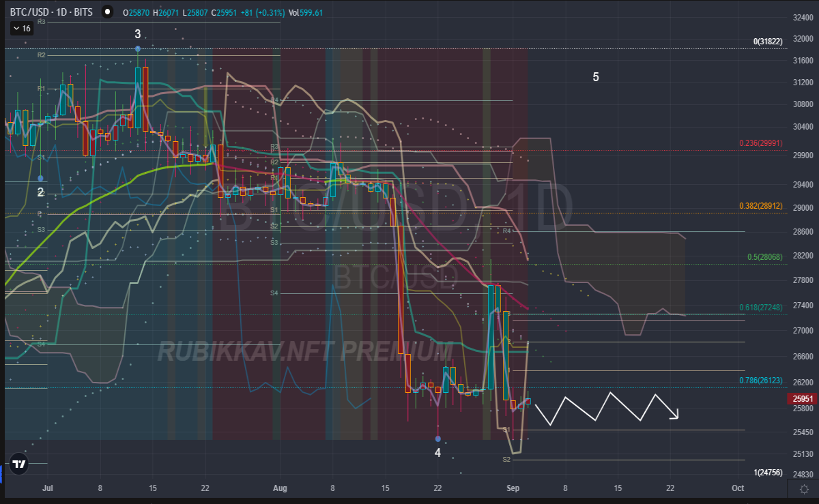Select the 1(24756) bottom Fibonacci label
Viewport: 819px width, 504px height.
[x=768, y=473]
